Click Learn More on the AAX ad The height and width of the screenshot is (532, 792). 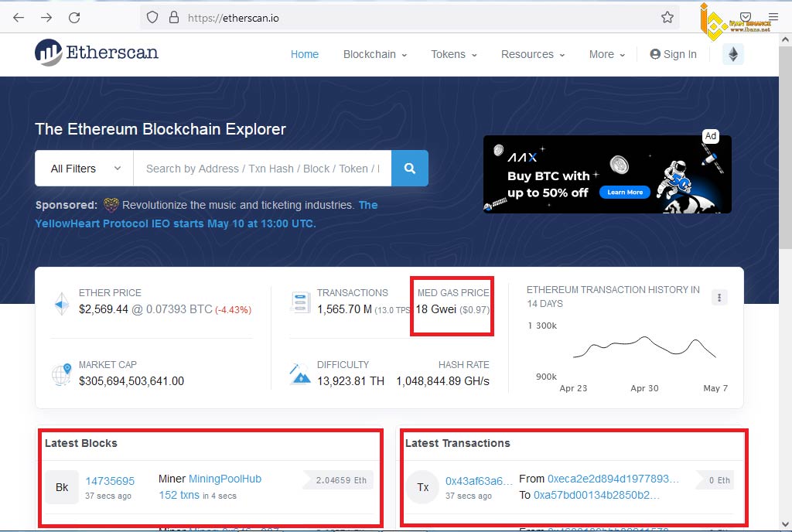(x=625, y=193)
